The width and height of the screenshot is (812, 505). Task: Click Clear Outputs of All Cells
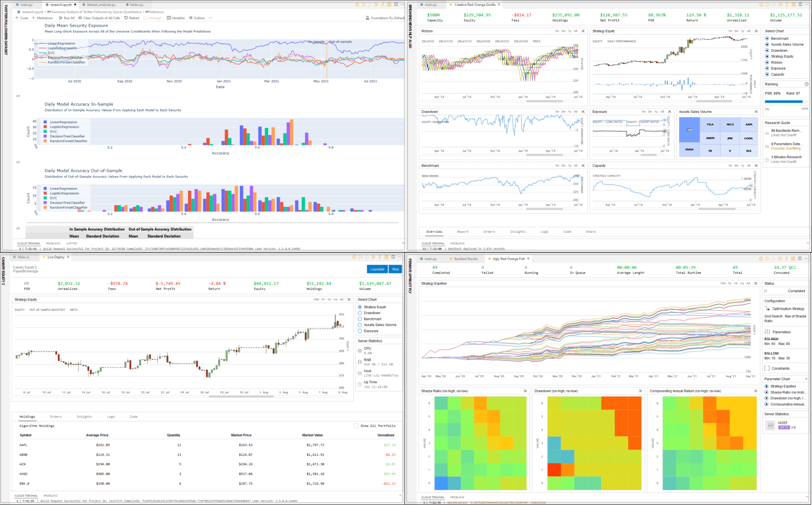99,18
